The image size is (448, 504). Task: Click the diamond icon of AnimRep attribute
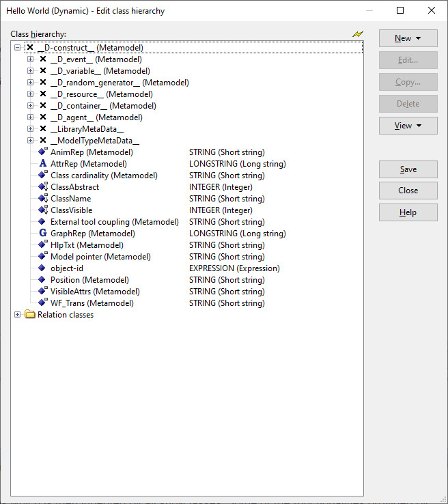[x=42, y=152]
